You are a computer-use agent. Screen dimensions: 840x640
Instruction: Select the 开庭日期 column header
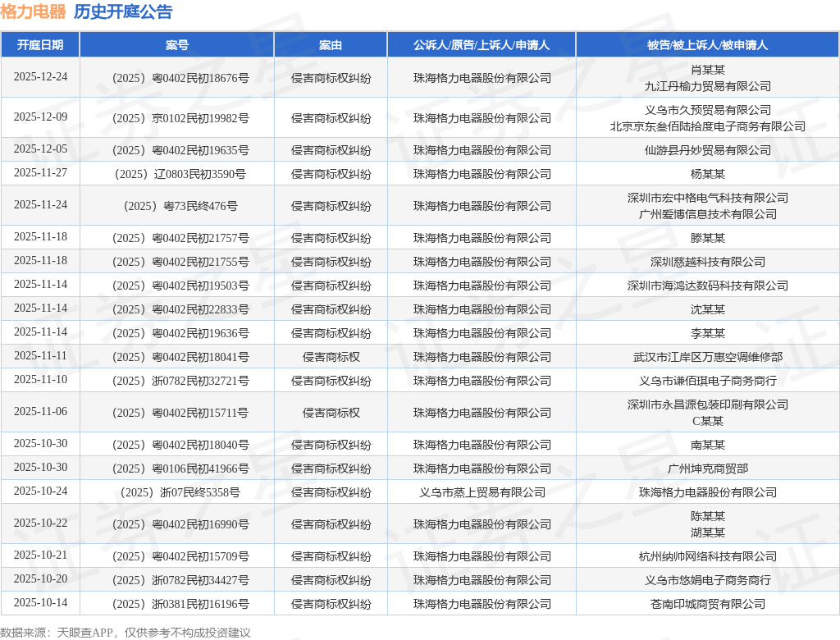click(x=40, y=45)
